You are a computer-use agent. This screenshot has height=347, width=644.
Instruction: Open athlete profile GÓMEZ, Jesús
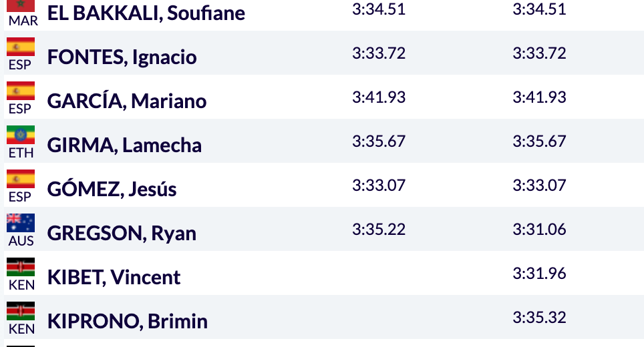point(112,189)
